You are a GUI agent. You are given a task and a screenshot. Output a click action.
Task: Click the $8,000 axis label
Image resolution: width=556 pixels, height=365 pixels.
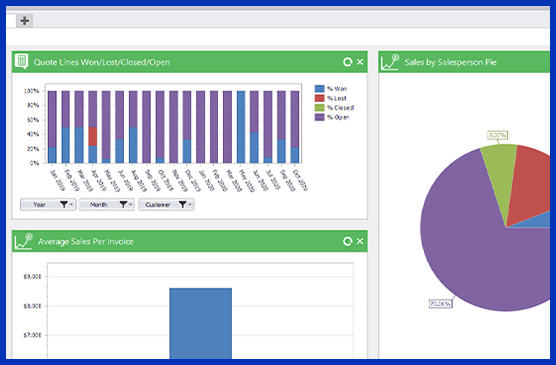[32, 306]
